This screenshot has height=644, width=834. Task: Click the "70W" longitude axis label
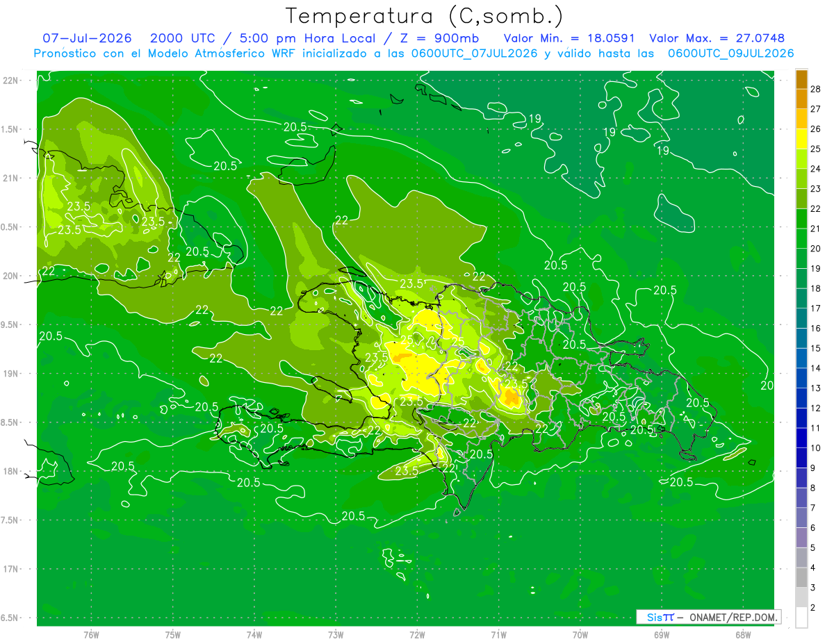click(x=580, y=634)
